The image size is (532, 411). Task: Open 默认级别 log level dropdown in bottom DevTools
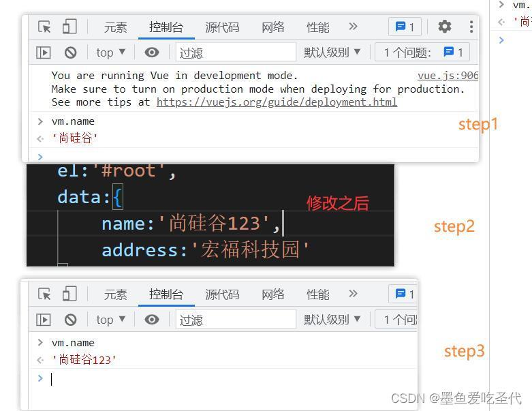(332, 320)
